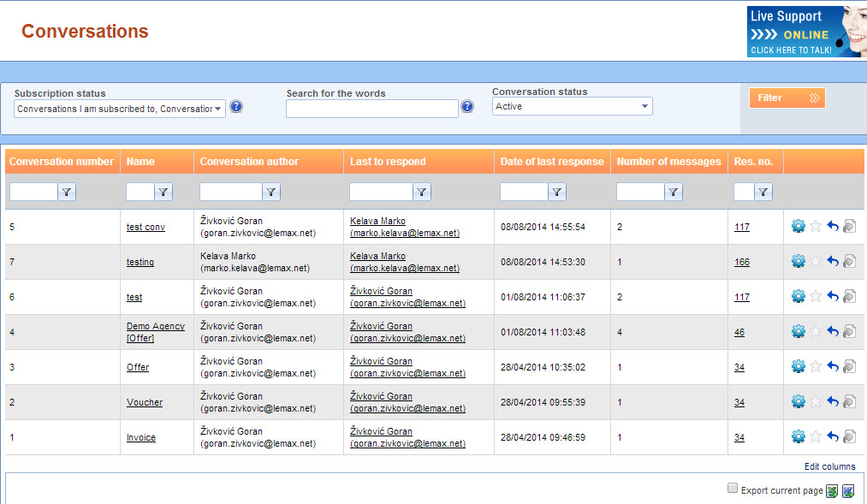Click forward document icon for conversation 7
This screenshot has width=867, height=504.
[849, 261]
